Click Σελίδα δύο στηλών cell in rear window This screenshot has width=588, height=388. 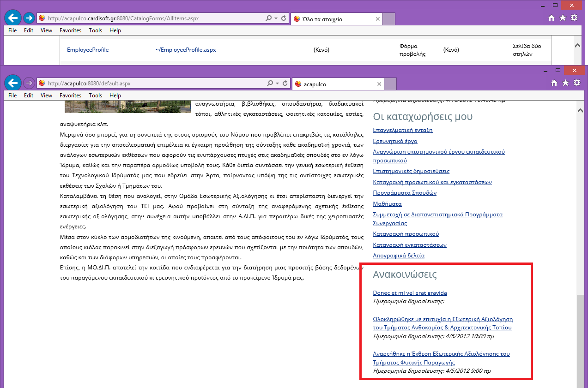[527, 50]
